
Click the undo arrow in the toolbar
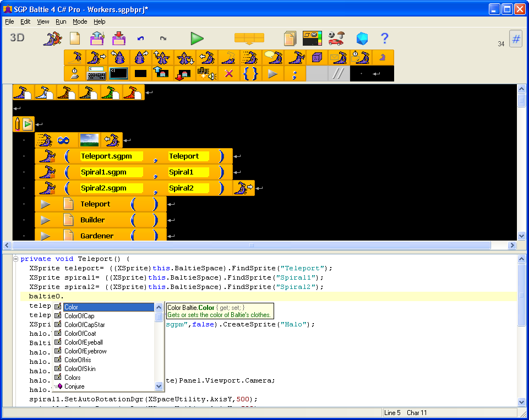(140, 39)
